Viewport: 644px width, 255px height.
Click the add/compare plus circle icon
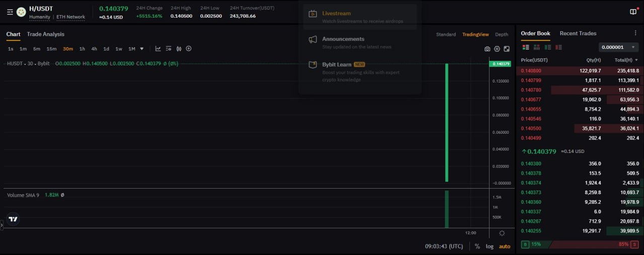[x=189, y=49]
